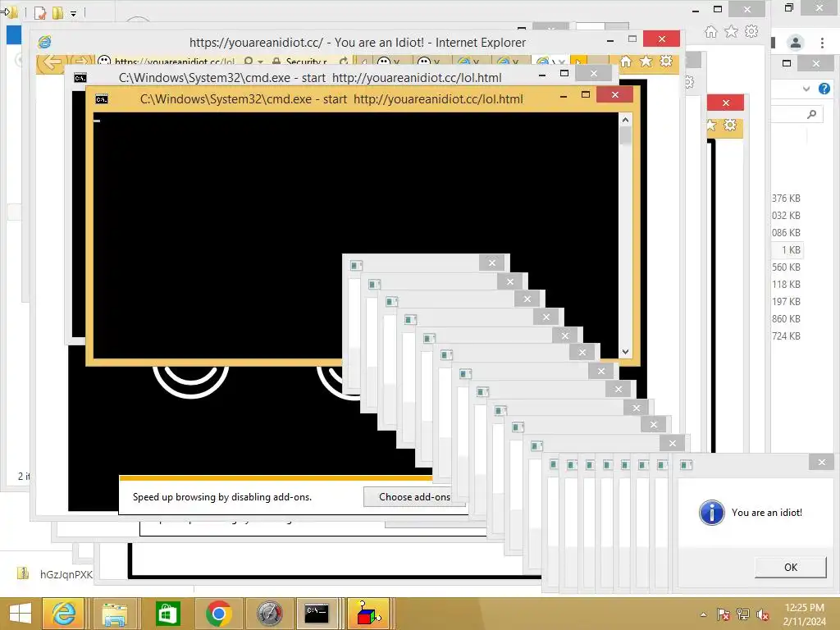Close the front cmd.exe window with red X
The height and width of the screenshot is (630, 840).
coord(615,95)
